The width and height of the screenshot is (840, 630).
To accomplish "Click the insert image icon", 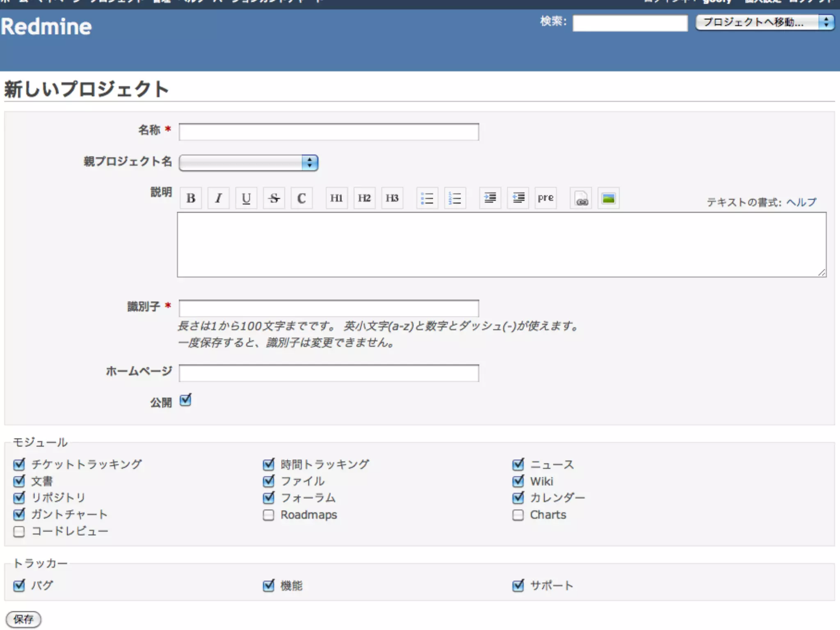I will (x=608, y=199).
